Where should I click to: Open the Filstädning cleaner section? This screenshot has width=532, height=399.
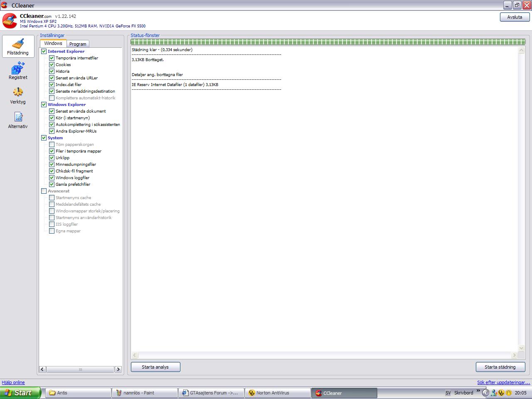(x=18, y=46)
